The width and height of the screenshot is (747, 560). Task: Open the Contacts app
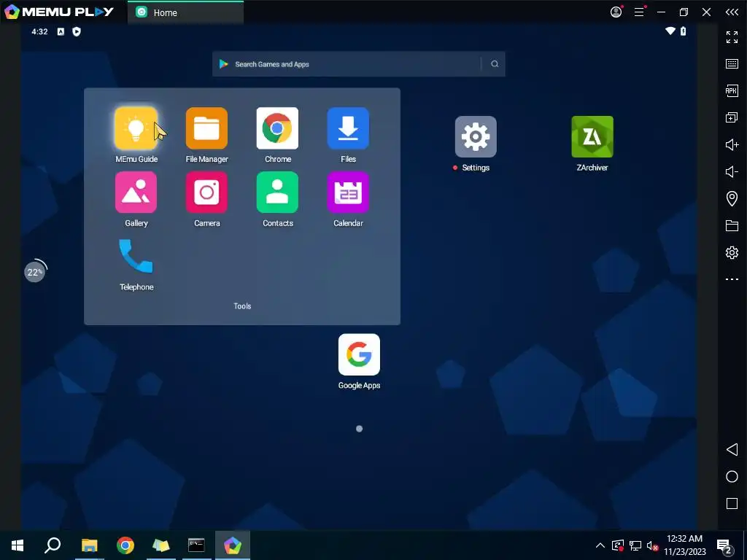pyautogui.click(x=277, y=192)
